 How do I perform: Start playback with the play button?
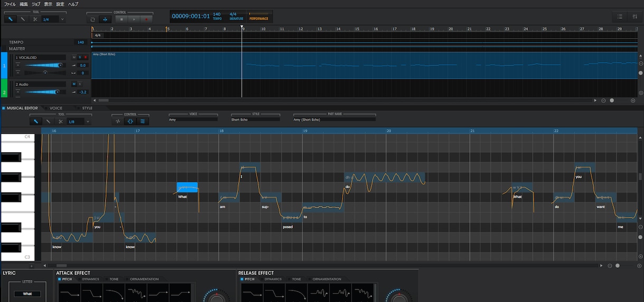pos(134,19)
